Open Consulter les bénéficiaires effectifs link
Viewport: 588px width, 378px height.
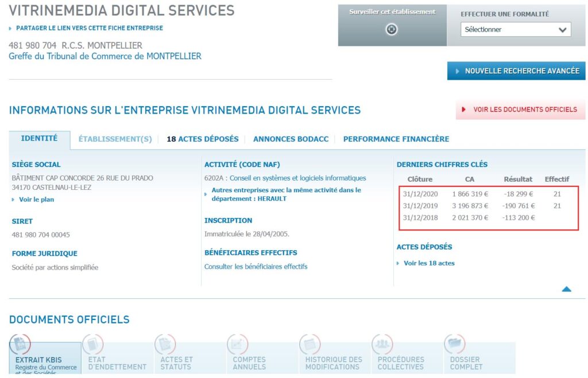[x=256, y=267]
